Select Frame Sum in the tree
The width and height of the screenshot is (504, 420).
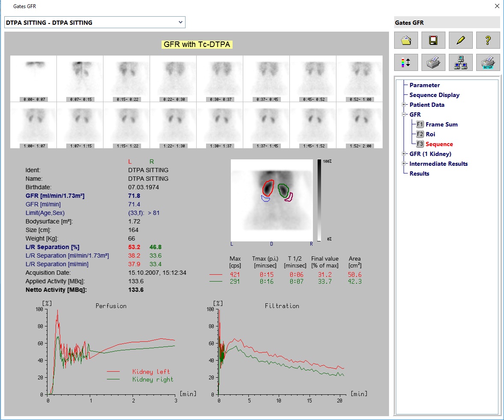441,124
